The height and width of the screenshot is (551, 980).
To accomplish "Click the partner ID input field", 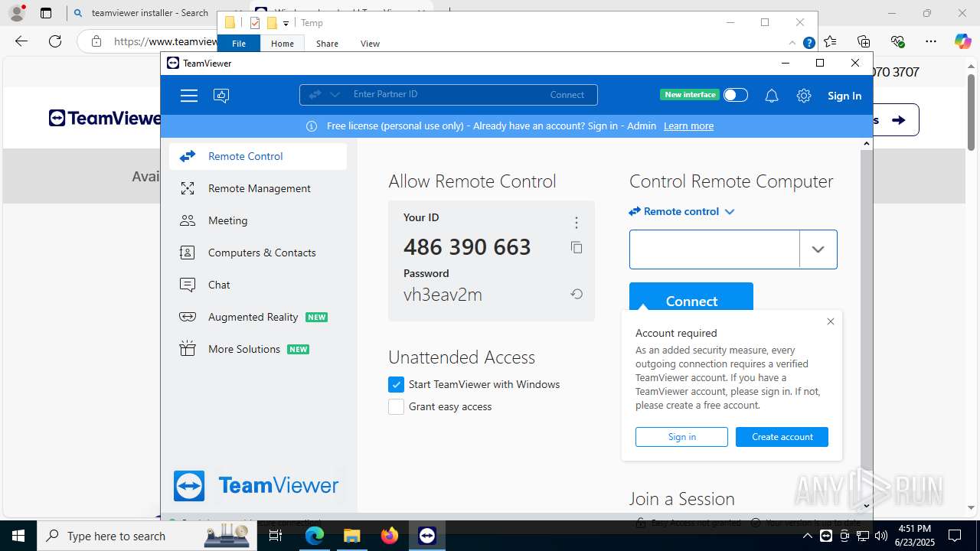I will point(714,249).
